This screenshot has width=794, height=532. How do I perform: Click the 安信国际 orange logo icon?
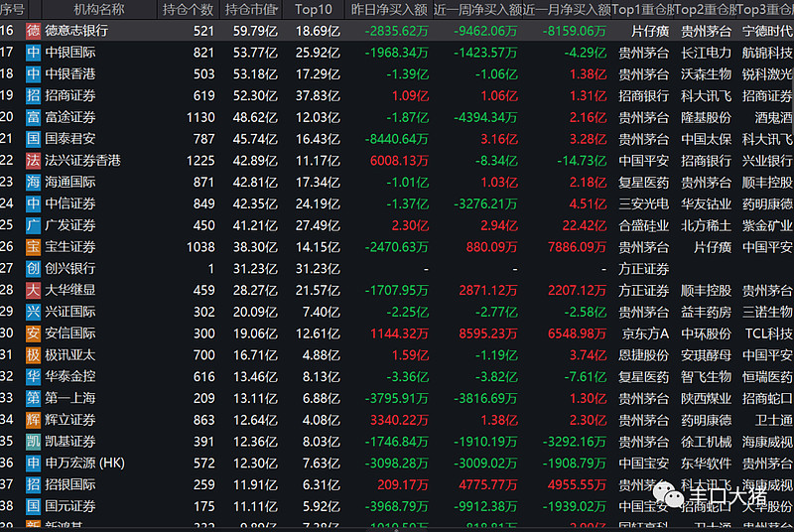pyautogui.click(x=34, y=333)
